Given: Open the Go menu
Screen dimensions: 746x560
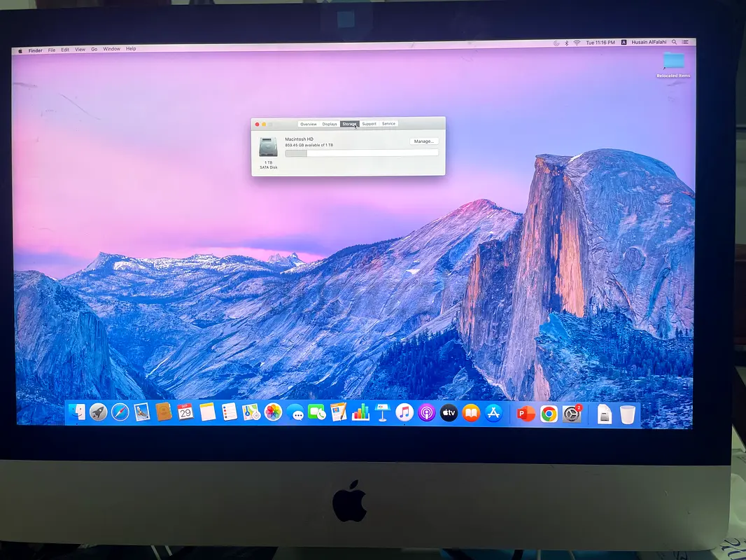Looking at the screenshot, I should tap(94, 49).
